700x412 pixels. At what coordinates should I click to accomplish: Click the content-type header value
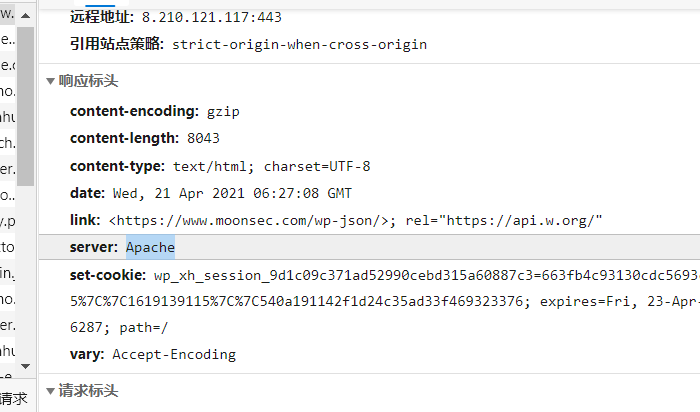tap(272, 166)
